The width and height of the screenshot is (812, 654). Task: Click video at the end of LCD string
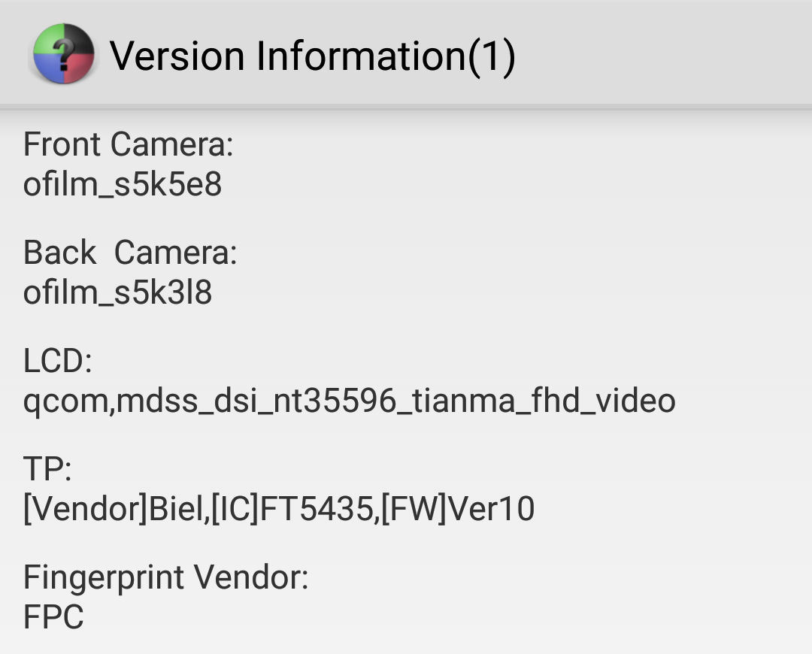click(635, 401)
